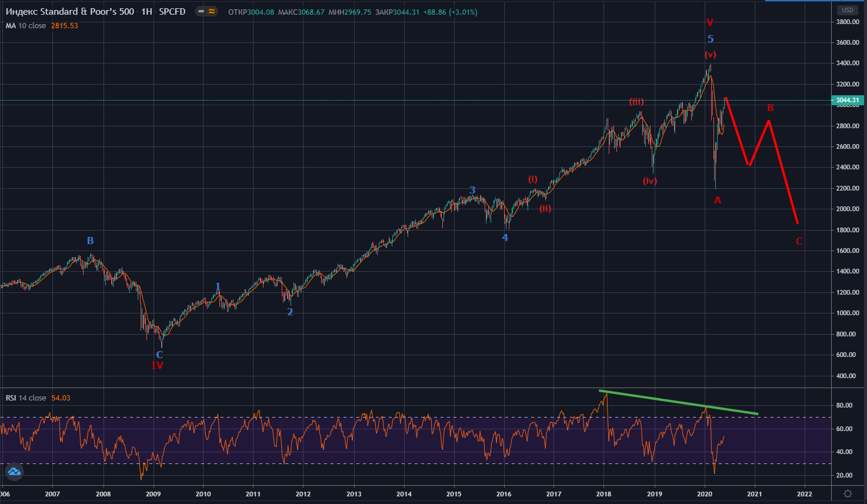Click the 3400.00 price axis label

click(848, 64)
